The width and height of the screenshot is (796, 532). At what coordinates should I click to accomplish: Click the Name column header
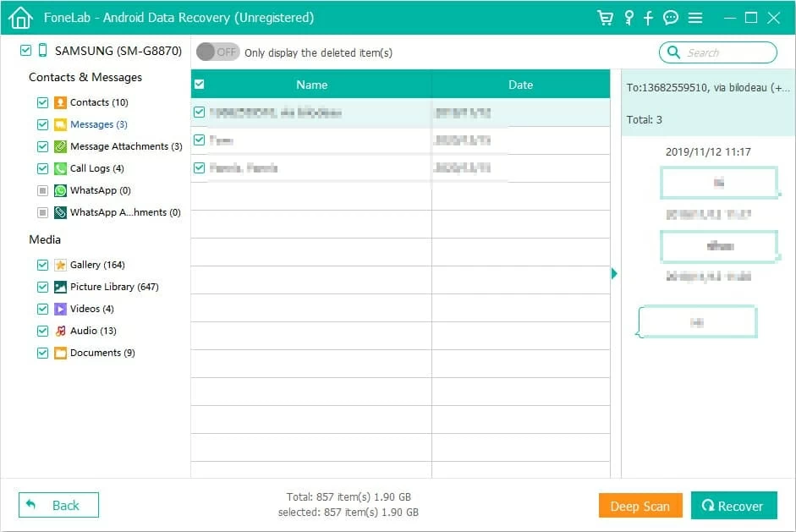311,85
